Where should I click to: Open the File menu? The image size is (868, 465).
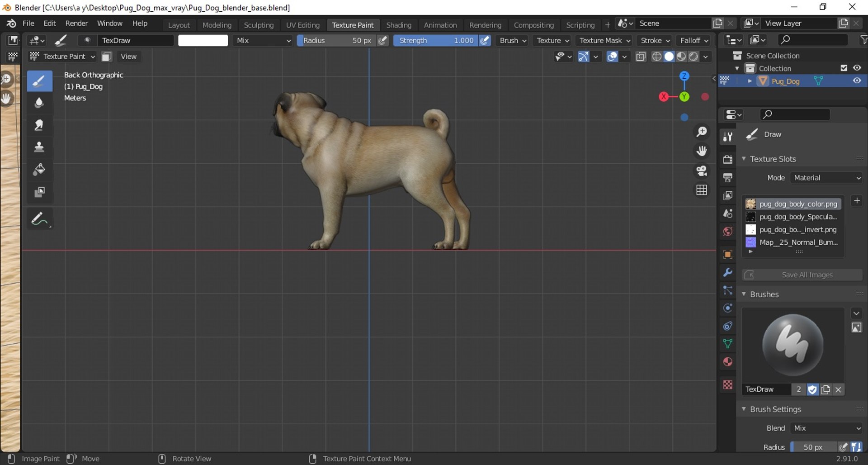(28, 23)
